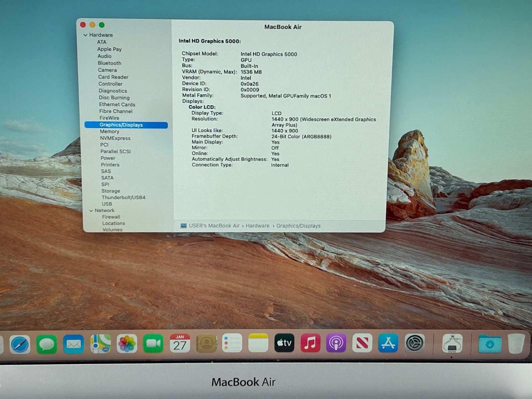532x399 pixels.
Task: Choose FireWire in the sidebar
Action: coord(109,118)
